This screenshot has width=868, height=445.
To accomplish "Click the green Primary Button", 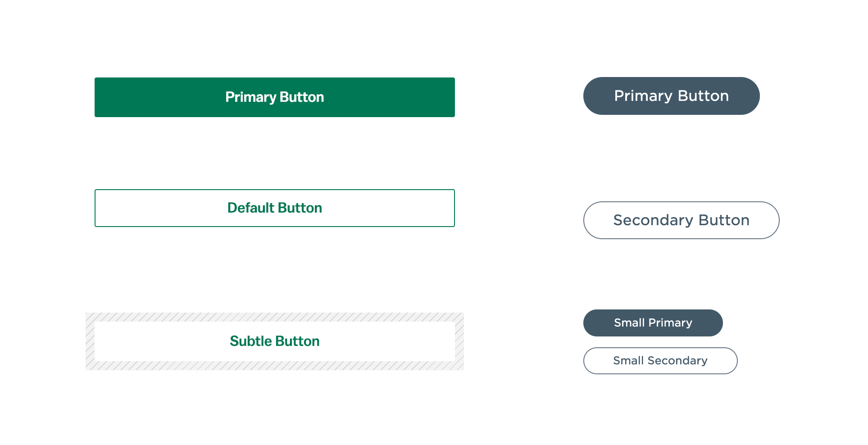I will tap(274, 97).
